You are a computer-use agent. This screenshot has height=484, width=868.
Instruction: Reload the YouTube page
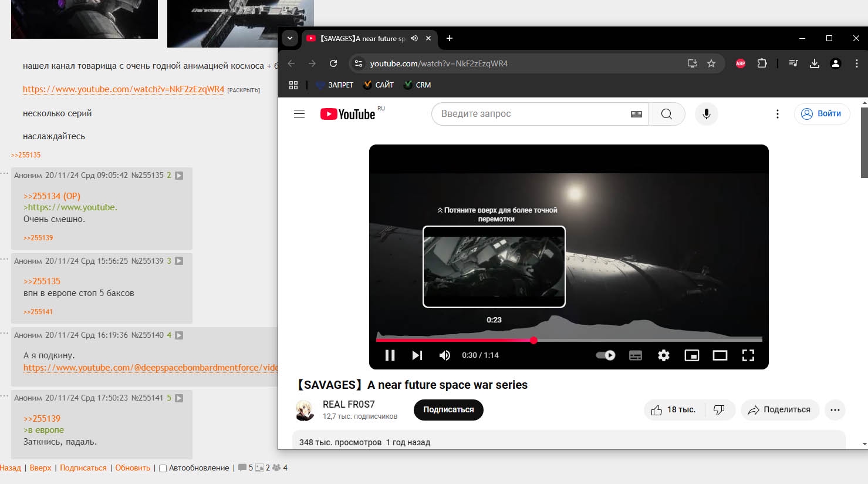click(333, 63)
